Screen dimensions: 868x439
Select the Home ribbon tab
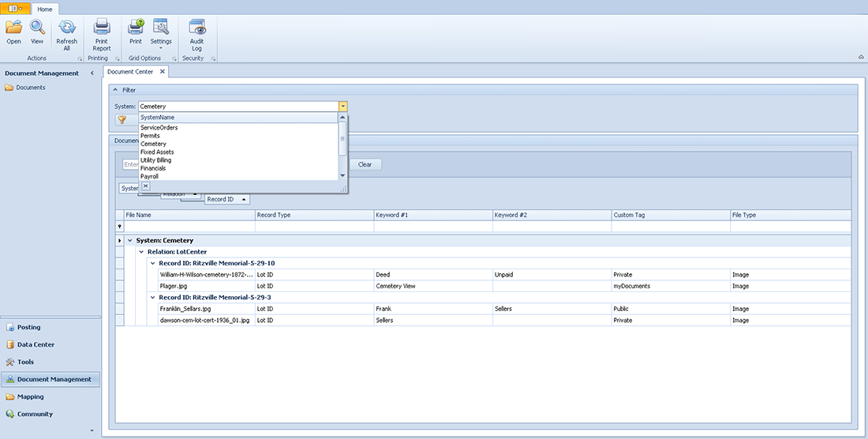[x=45, y=9]
